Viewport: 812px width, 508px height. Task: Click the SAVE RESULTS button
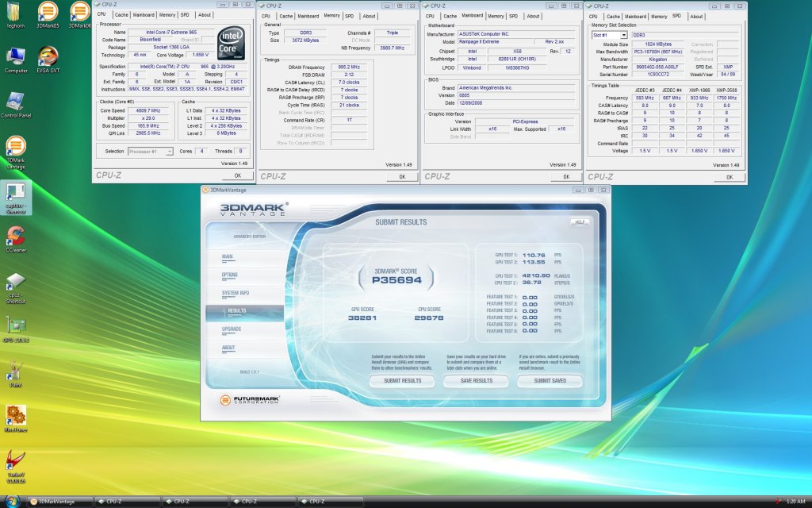477,381
